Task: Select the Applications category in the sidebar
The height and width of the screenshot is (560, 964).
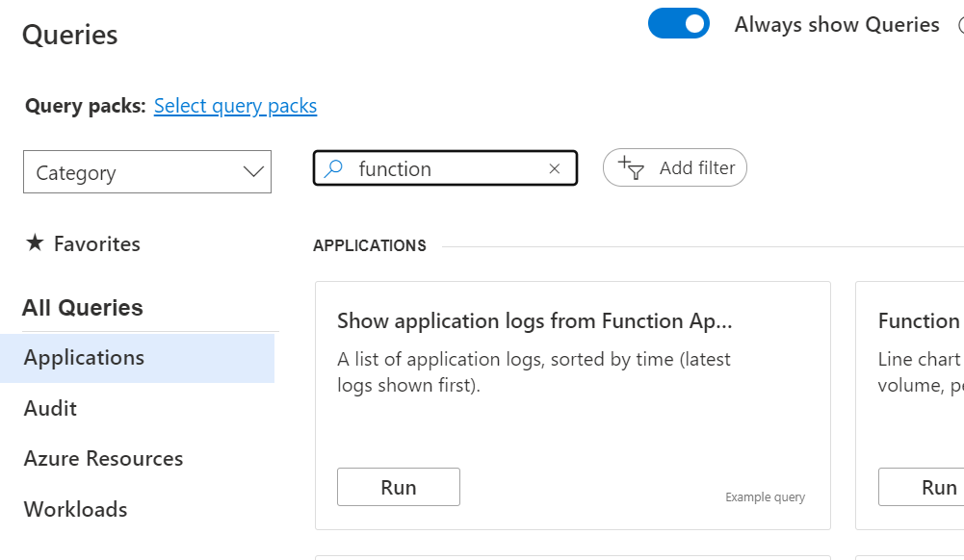Action: pyautogui.click(x=84, y=357)
